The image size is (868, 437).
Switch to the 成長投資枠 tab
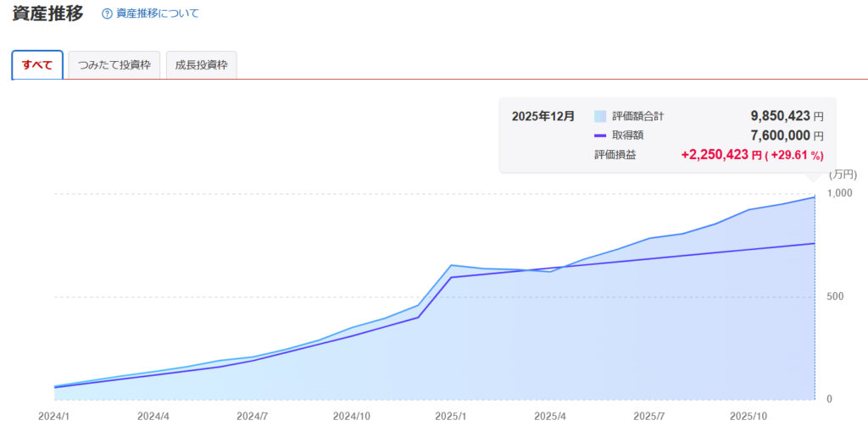click(201, 65)
